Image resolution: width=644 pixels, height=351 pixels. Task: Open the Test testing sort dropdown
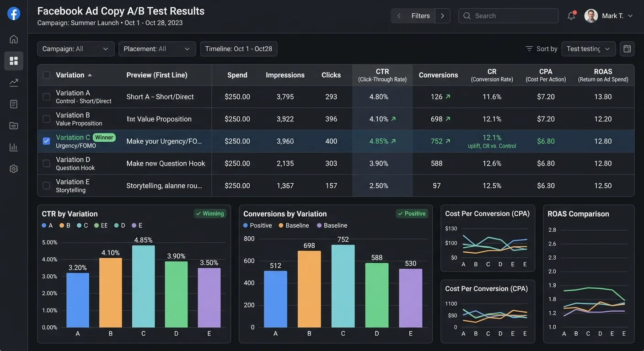point(588,49)
